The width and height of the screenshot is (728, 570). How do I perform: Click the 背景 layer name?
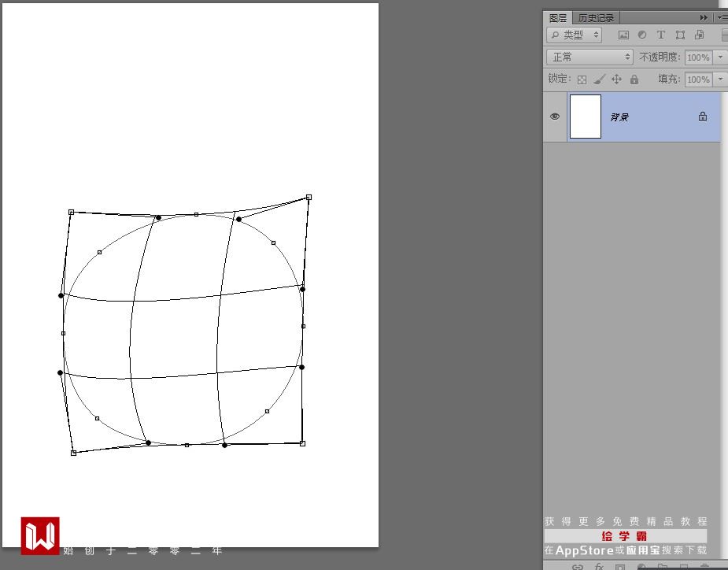coord(619,117)
